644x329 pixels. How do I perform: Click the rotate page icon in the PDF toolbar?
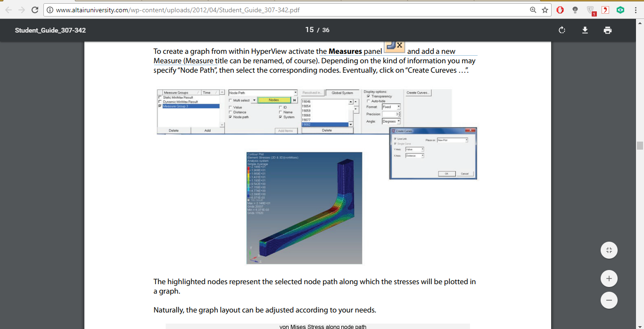tap(561, 30)
